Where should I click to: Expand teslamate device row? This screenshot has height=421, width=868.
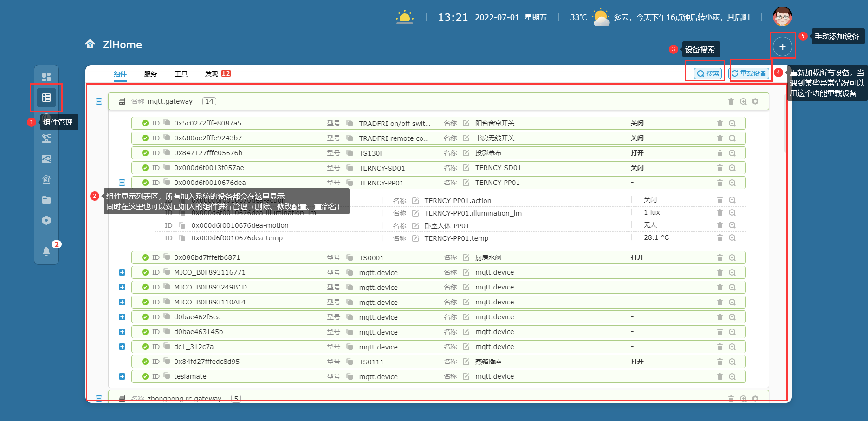pos(122,376)
